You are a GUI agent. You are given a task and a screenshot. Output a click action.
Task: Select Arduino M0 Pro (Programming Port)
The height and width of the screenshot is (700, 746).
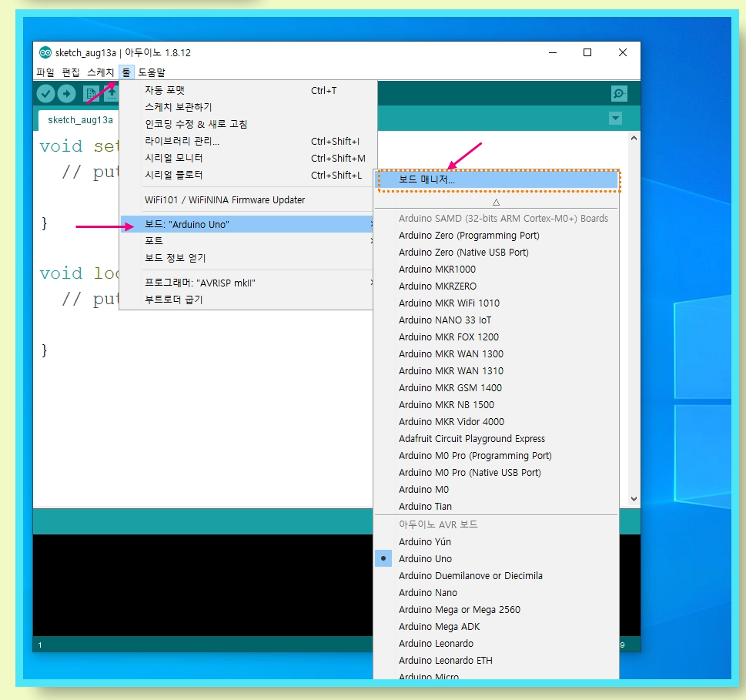497,456
